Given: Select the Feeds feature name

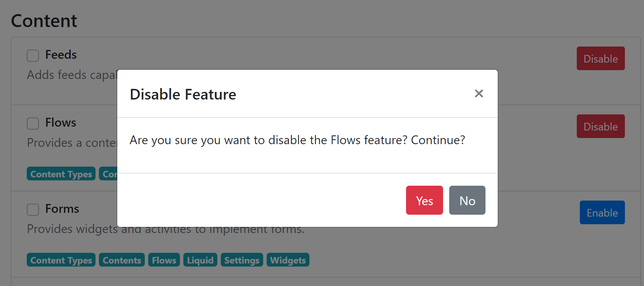Looking at the screenshot, I should [x=61, y=55].
